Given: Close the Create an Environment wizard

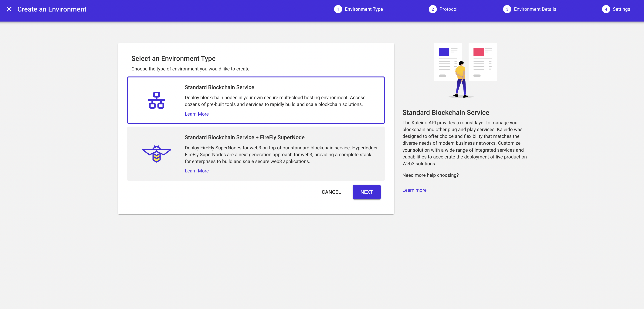Looking at the screenshot, I should (x=9, y=9).
